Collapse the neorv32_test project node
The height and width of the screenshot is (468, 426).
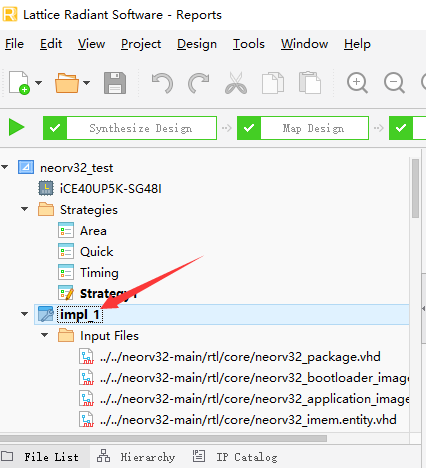5,167
